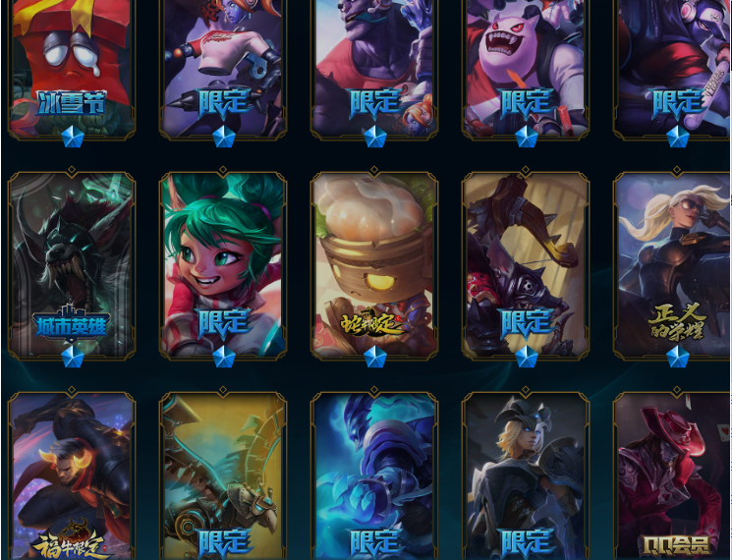Click the blue gem beneath the dark crossbow creature card
This screenshot has width=732, height=560.
point(526,357)
